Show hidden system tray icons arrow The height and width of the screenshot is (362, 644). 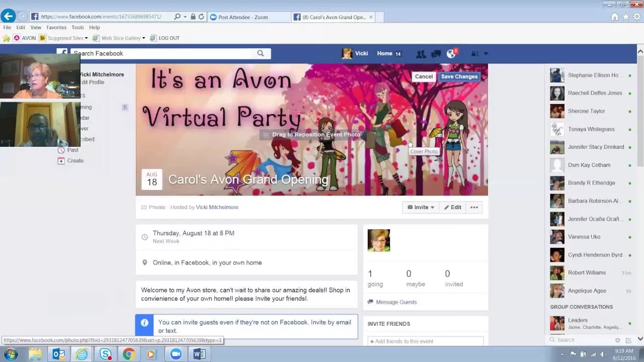[562, 354]
